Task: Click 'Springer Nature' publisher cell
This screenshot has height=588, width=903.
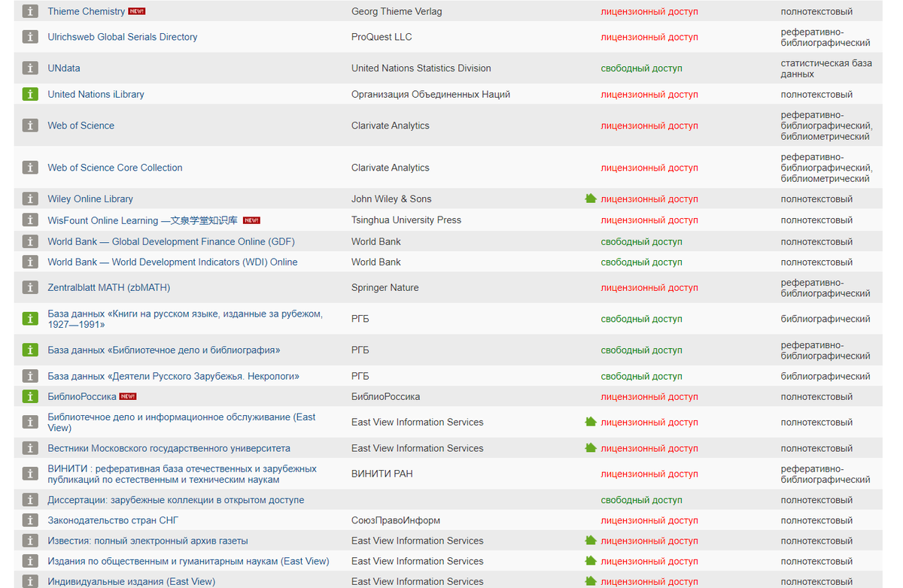Action: click(385, 288)
